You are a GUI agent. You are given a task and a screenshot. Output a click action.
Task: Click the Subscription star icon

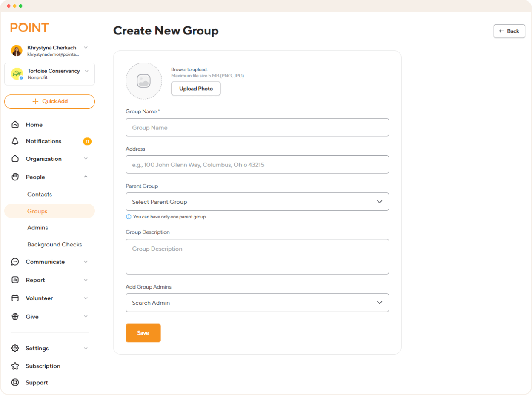(15, 366)
